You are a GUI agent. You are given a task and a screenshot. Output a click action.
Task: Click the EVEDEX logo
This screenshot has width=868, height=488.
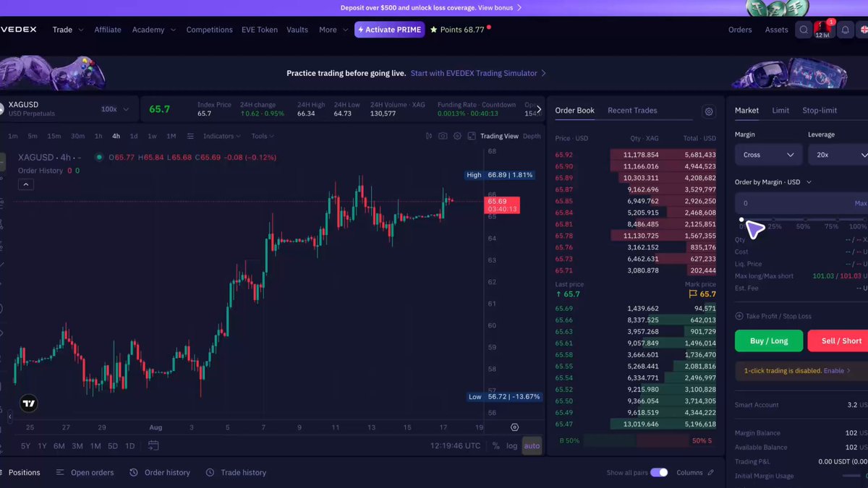tap(19, 30)
